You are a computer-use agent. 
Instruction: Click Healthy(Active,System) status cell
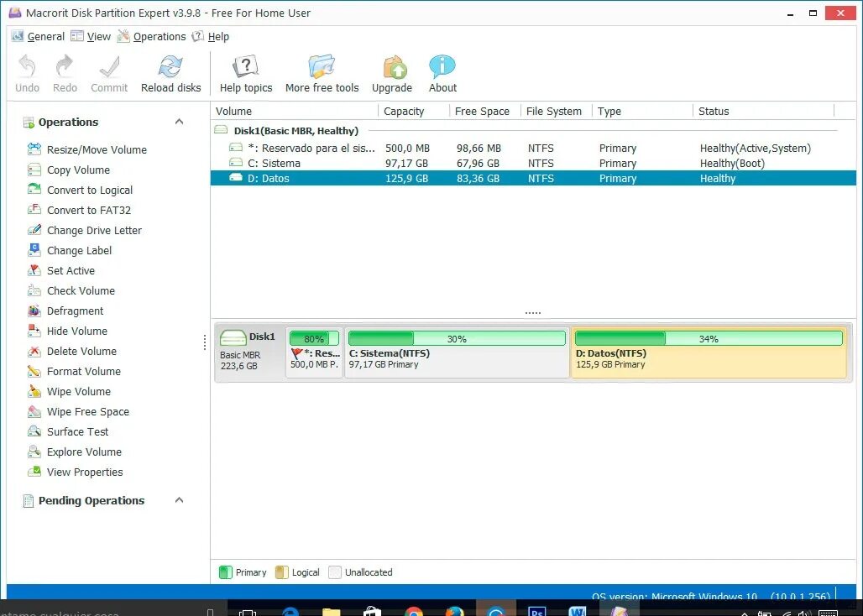point(756,148)
